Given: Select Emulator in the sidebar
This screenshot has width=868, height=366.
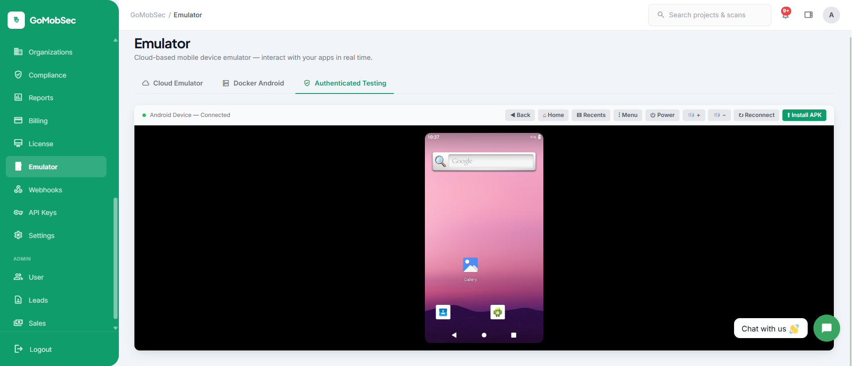Looking at the screenshot, I should [x=56, y=167].
